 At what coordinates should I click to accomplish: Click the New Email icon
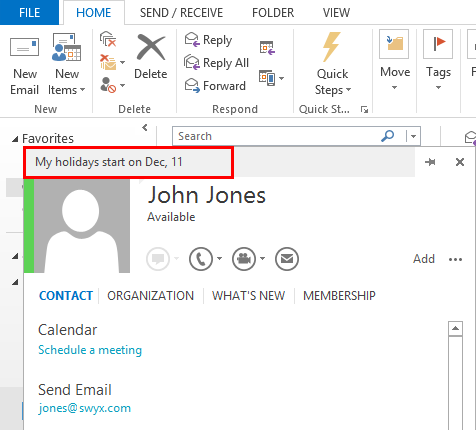24,47
